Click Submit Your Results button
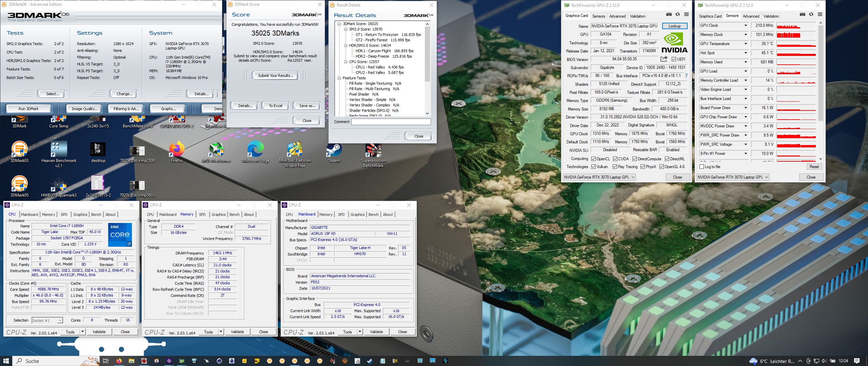The width and height of the screenshot is (868, 366). 275,76
